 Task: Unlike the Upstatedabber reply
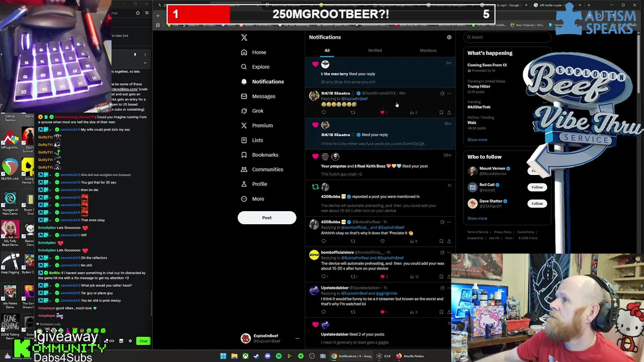point(383,312)
